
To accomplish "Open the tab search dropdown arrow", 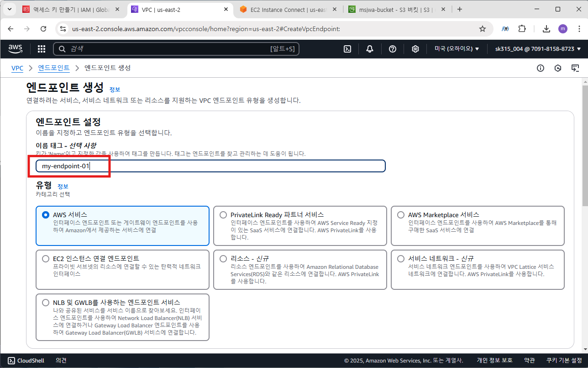I will (x=10, y=9).
